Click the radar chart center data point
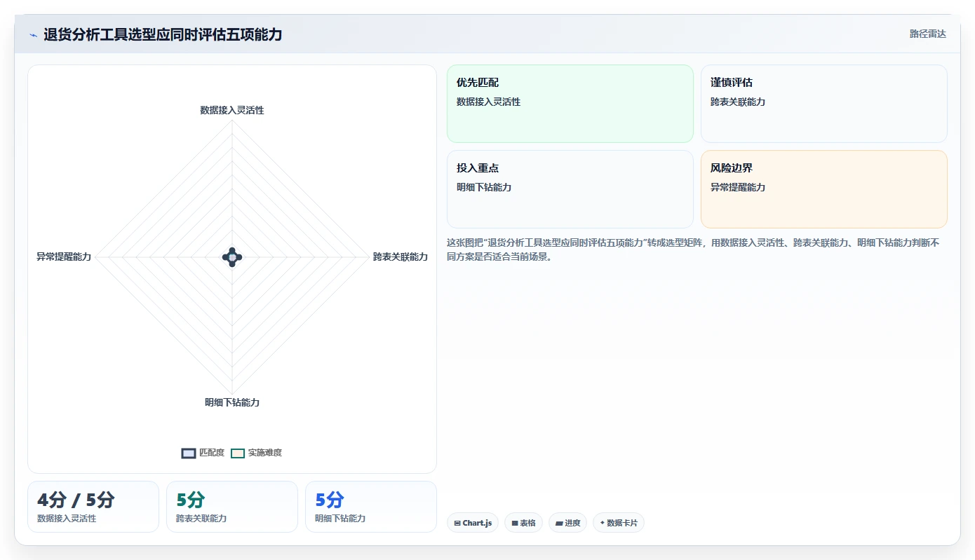This screenshot has width=975, height=560. [232, 257]
